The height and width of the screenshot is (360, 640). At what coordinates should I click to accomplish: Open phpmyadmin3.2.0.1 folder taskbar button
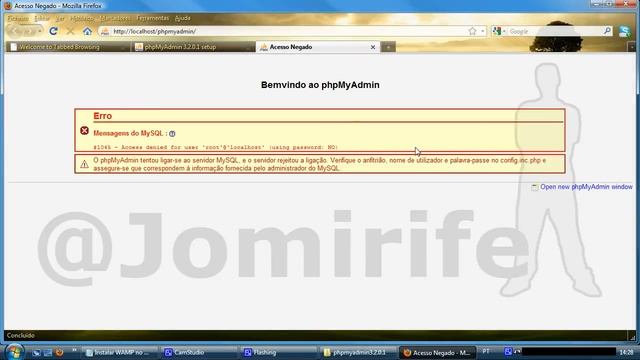[x=357, y=353]
